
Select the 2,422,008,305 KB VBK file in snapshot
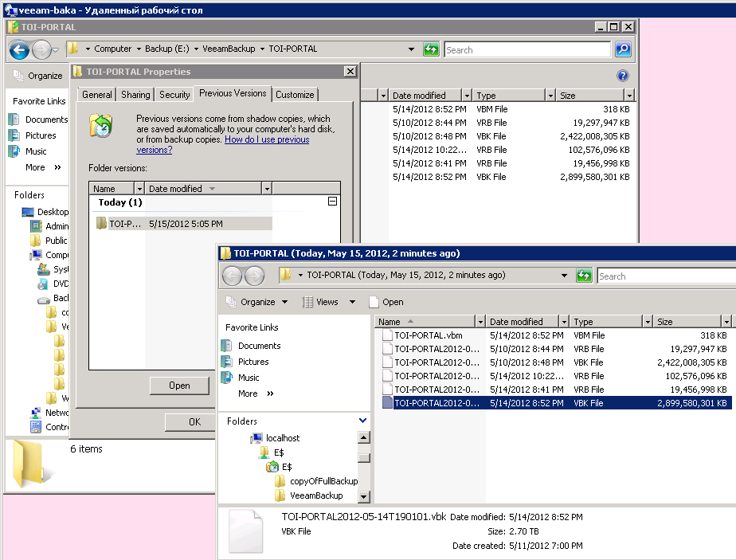point(556,362)
